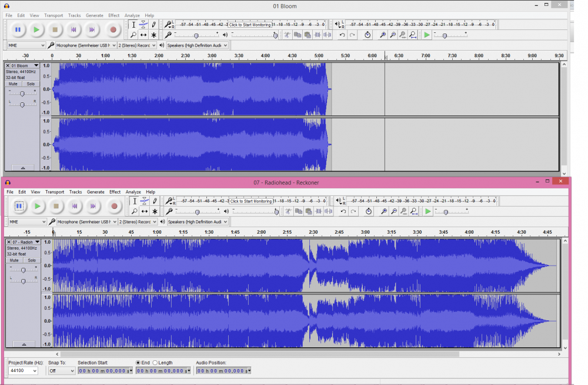Open 2 (Stereo) channels dropdown in Reckoner window
Image resolution: width=588 pixels, height=385 pixels.
(x=138, y=222)
